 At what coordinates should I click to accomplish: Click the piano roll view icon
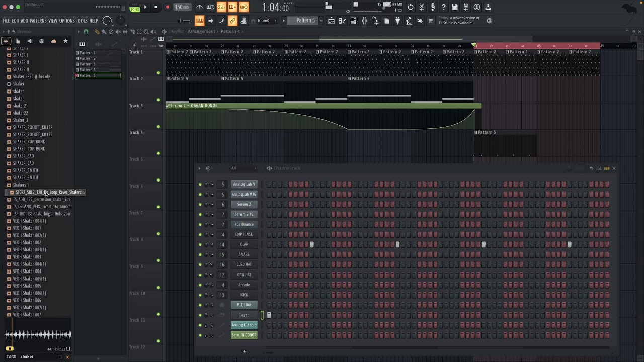tap(343, 21)
